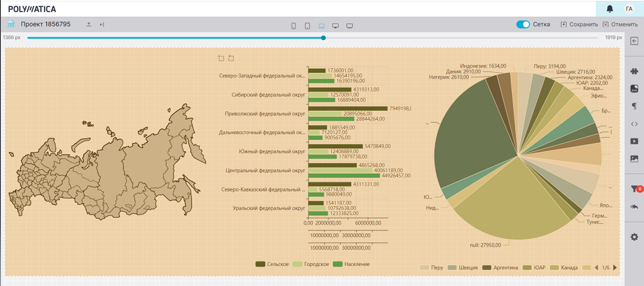This screenshot has width=644, height=286.
Task: Click the notification bell icon
Action: click(609, 8)
